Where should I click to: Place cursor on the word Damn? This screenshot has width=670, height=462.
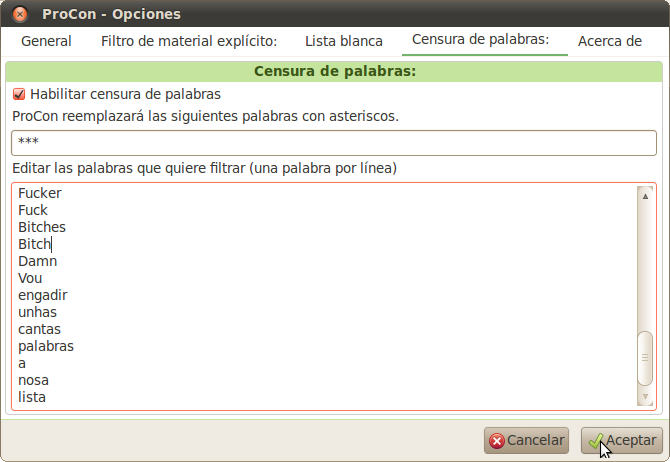[38, 261]
